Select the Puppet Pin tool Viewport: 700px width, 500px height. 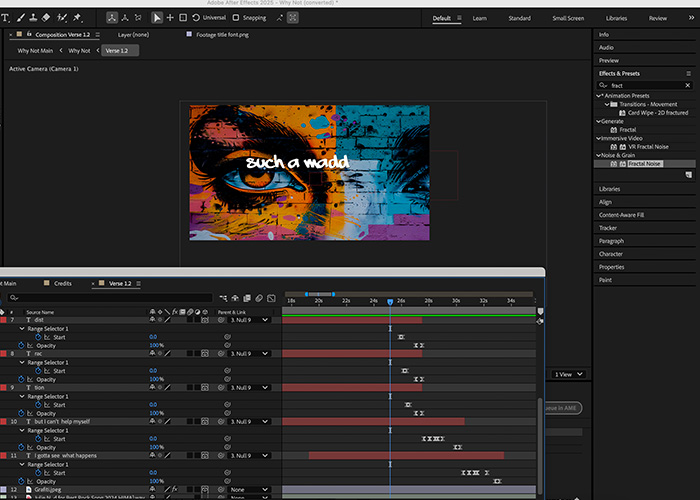pos(77,18)
